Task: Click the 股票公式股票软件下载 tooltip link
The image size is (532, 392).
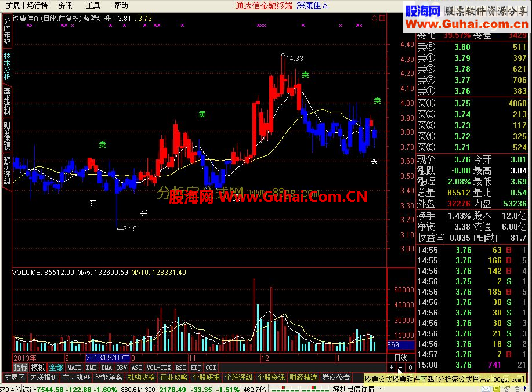Action: click(x=445, y=379)
